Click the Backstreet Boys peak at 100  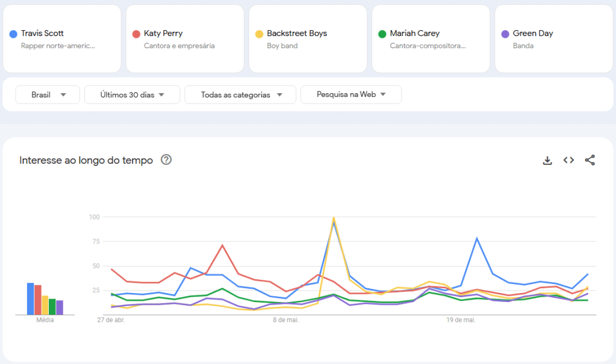coord(334,217)
